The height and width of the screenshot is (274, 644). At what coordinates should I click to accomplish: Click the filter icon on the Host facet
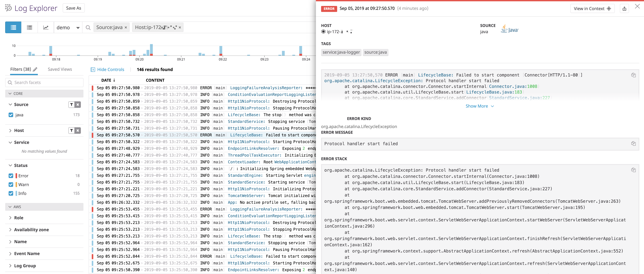72,130
